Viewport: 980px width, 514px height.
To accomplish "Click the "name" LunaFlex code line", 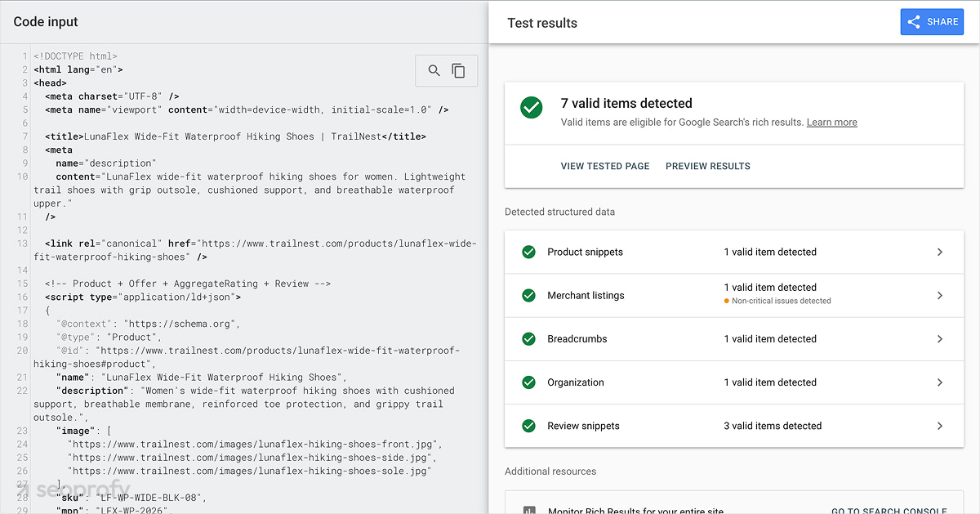I will pyautogui.click(x=202, y=377).
